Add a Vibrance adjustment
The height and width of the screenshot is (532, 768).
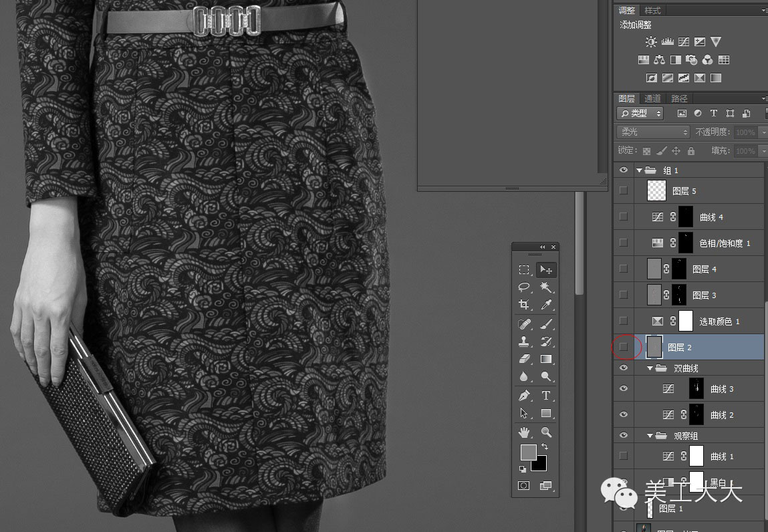[716, 42]
